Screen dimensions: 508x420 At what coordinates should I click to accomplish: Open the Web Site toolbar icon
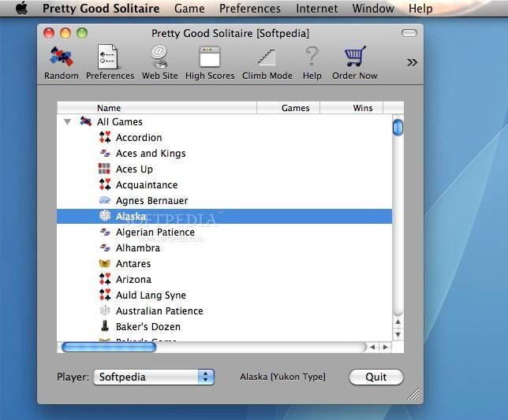coord(159,57)
